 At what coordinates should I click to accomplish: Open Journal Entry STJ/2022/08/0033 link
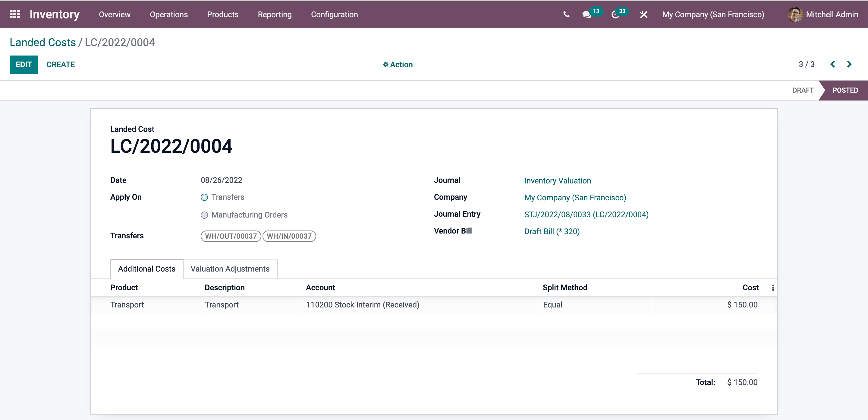click(586, 215)
